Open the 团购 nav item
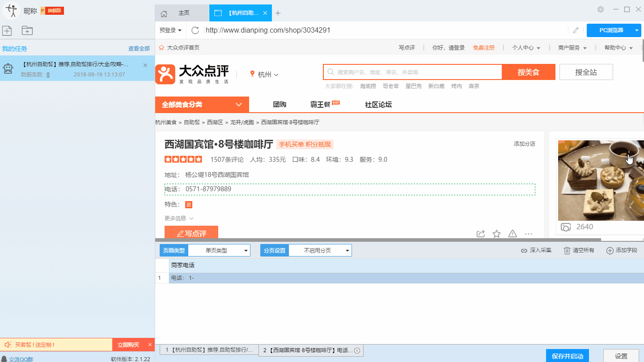Image resolution: width=644 pixels, height=362 pixels. [x=280, y=105]
